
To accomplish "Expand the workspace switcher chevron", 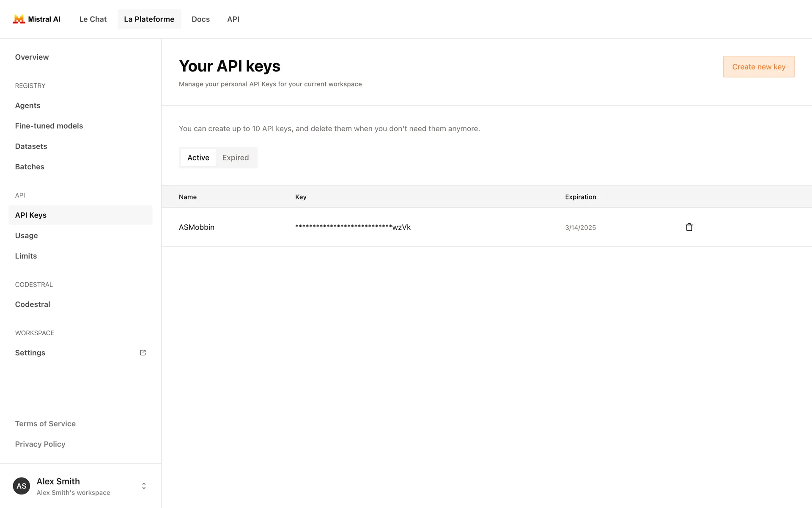I will pos(144,486).
